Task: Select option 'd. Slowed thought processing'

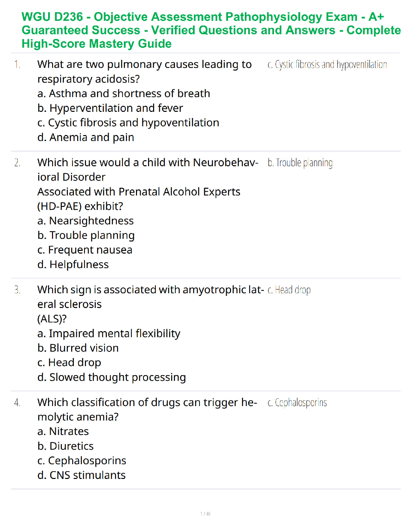Action: [x=111, y=377]
